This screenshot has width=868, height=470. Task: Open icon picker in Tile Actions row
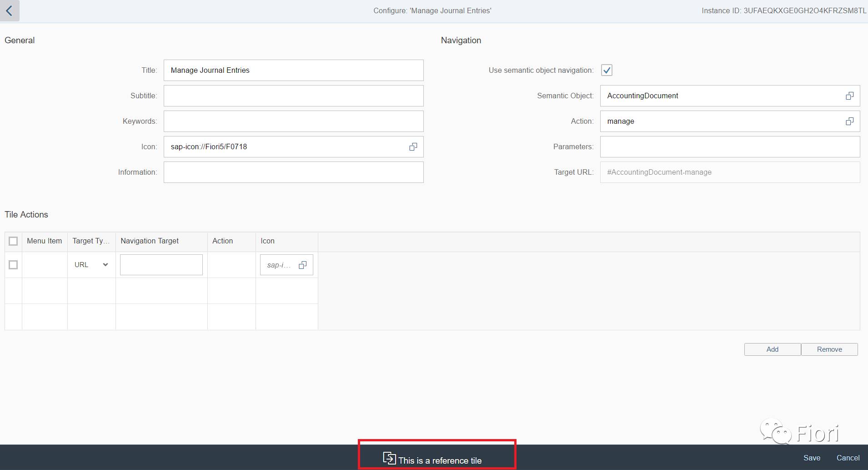click(x=302, y=265)
